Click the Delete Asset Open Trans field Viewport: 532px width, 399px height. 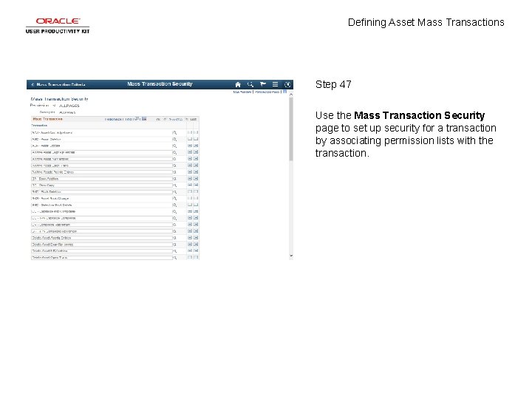[102, 258]
